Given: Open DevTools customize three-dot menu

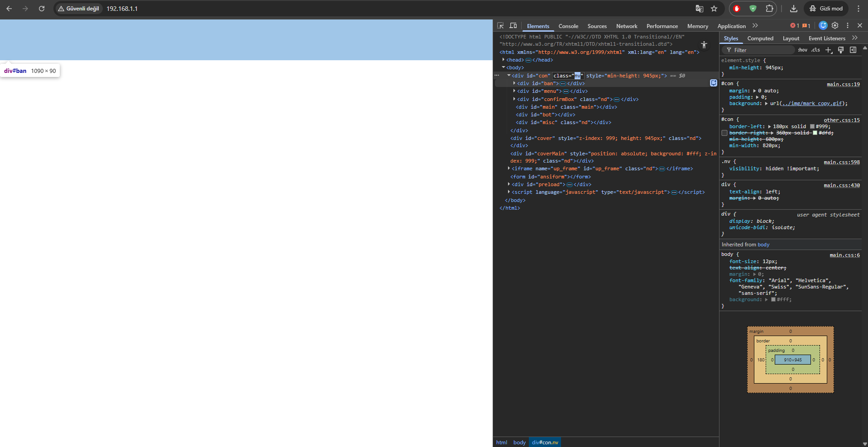Looking at the screenshot, I should [848, 26].
